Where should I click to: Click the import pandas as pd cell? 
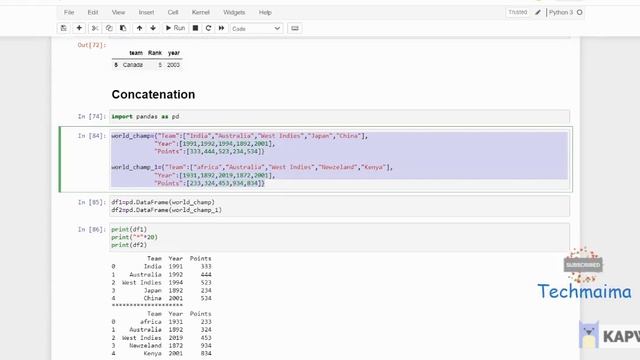click(x=340, y=117)
